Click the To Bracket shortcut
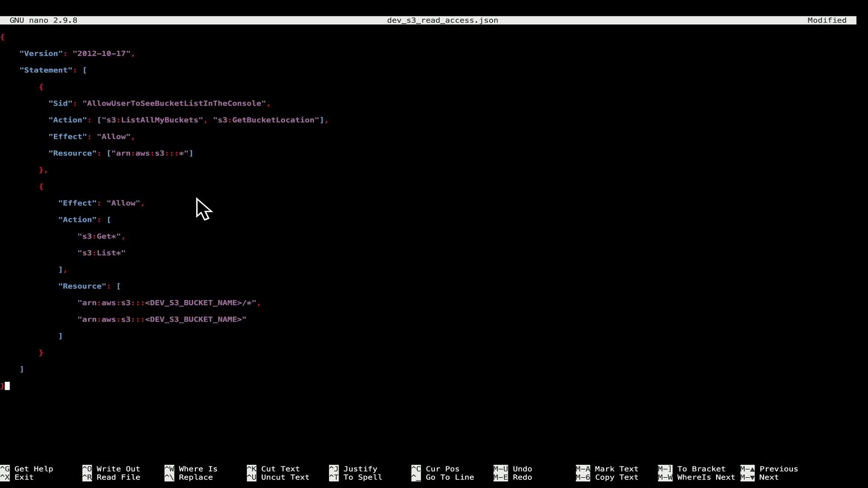The height and width of the screenshot is (488, 868). (701, 469)
